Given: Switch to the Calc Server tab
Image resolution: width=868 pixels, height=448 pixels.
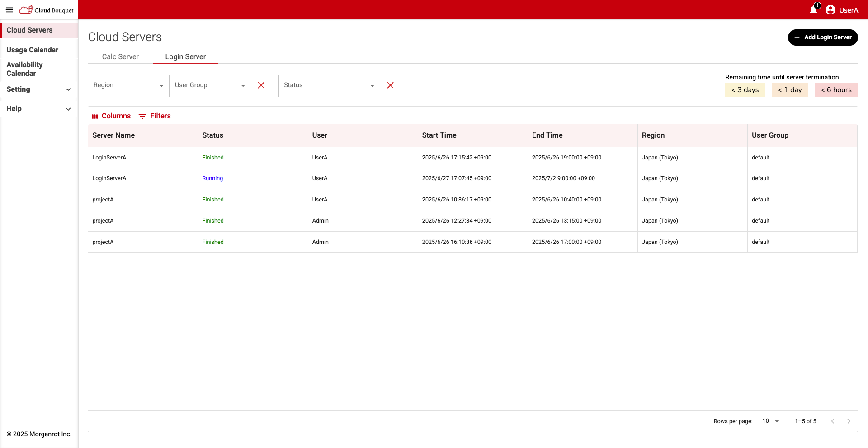Looking at the screenshot, I should coord(120,56).
